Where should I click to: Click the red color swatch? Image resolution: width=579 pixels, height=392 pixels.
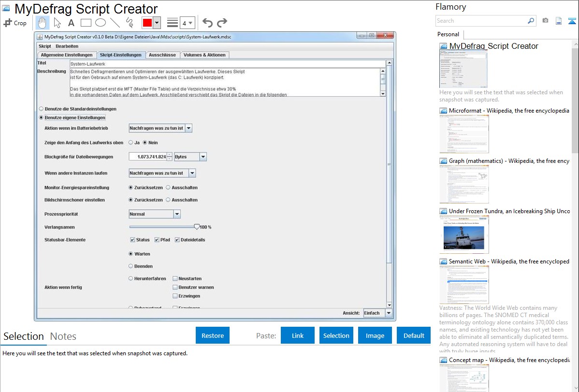[147, 23]
